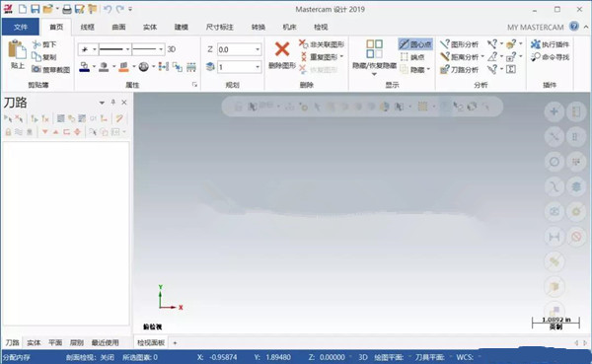Open the line width dropdown in Attributes

(161, 49)
